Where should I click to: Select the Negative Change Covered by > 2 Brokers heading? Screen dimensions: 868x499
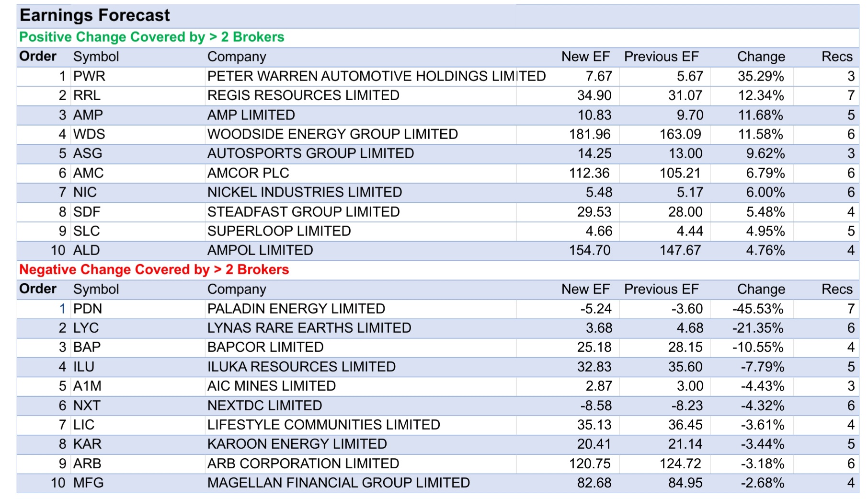(154, 269)
